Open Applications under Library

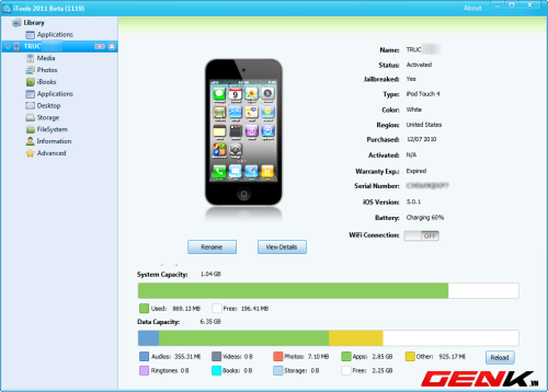click(x=55, y=35)
